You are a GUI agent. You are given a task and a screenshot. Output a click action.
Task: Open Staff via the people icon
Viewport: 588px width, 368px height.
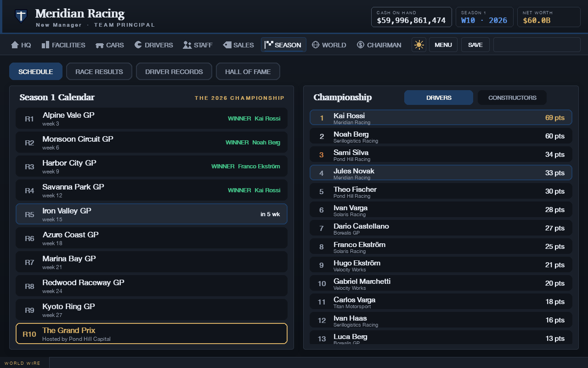tap(187, 45)
